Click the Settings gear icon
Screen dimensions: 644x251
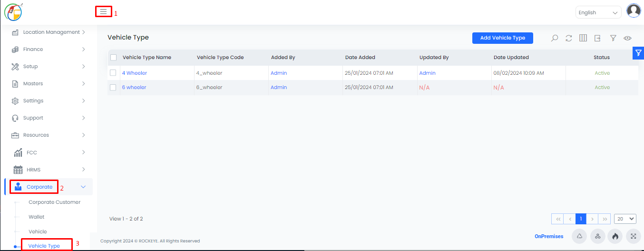(x=15, y=101)
